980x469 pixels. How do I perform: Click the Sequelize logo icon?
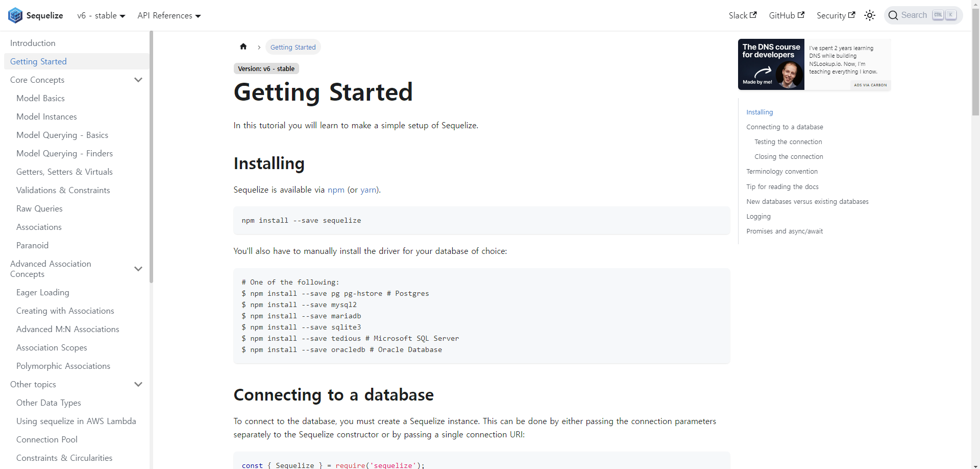click(15, 15)
